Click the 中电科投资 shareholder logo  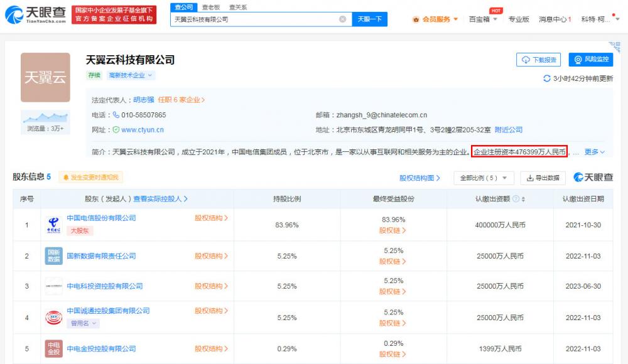(53, 286)
